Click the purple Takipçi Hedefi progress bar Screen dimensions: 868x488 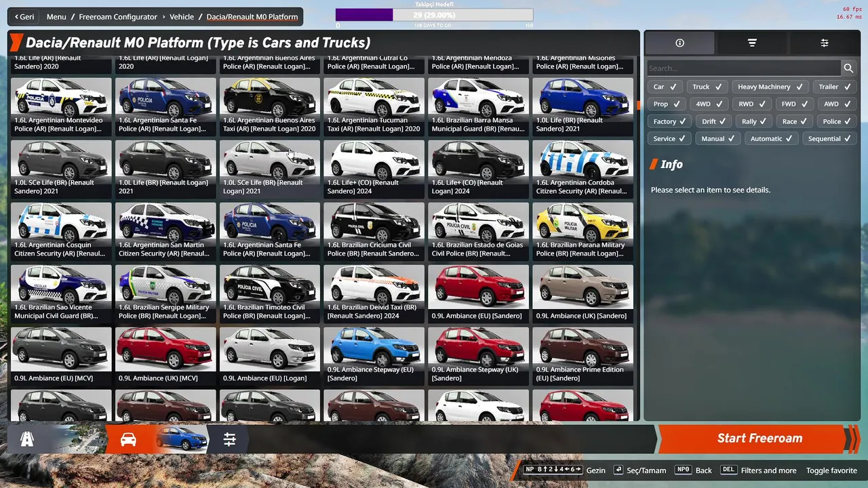434,15
